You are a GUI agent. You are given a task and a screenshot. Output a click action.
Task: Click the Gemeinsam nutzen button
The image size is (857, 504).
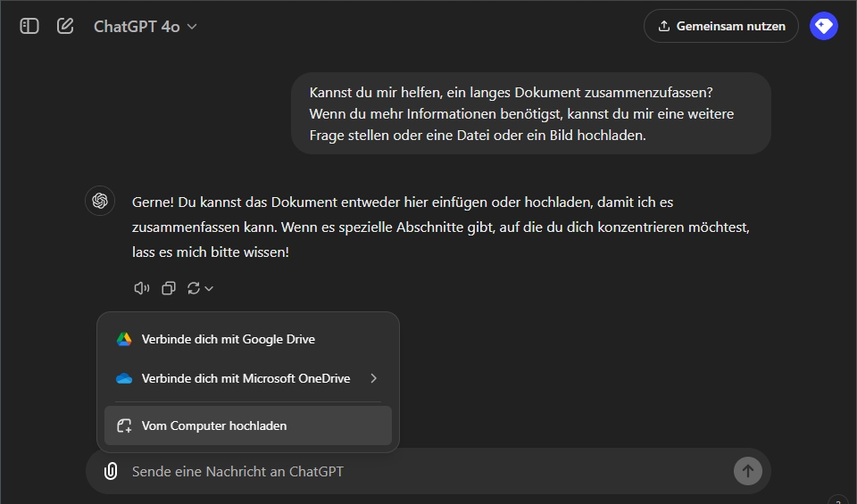point(720,26)
